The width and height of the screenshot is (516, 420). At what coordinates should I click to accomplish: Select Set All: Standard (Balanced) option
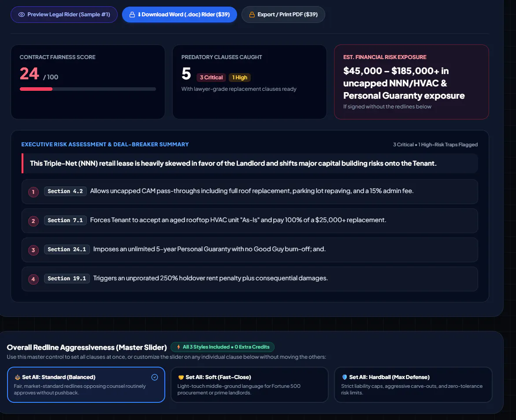[86, 384]
